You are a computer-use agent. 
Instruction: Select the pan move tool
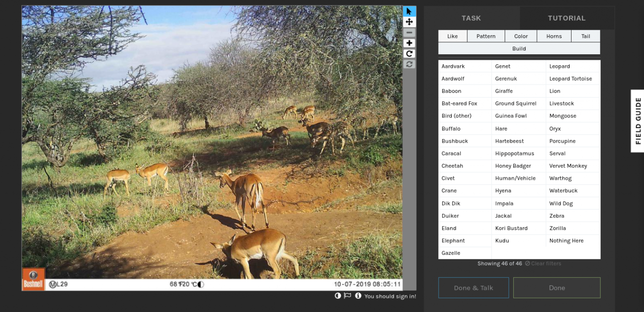pos(409,22)
